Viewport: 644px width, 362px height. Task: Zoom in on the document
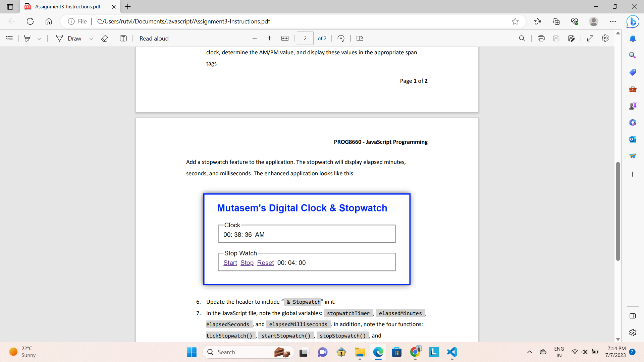click(269, 38)
